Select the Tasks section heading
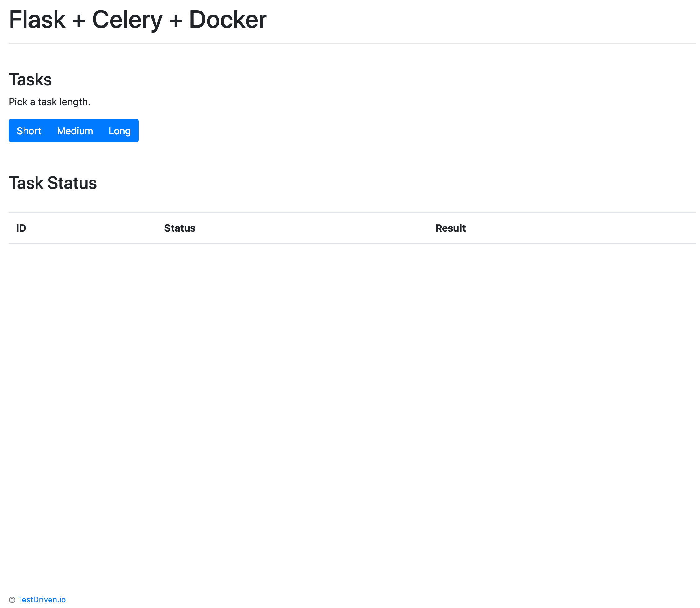This screenshot has width=700, height=608. pyautogui.click(x=30, y=79)
